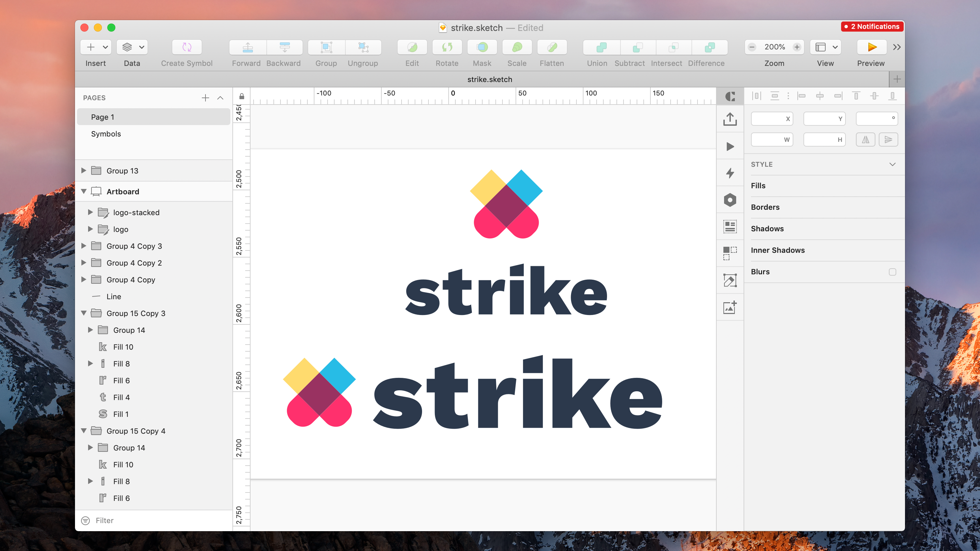Screen dimensions: 980x551
Task: Collapse the Pages list
Action: click(220, 98)
